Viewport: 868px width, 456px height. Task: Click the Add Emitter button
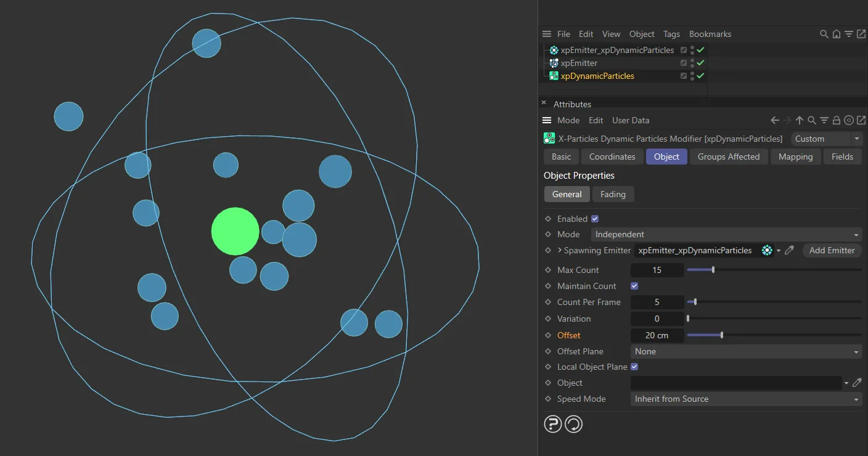pos(832,250)
